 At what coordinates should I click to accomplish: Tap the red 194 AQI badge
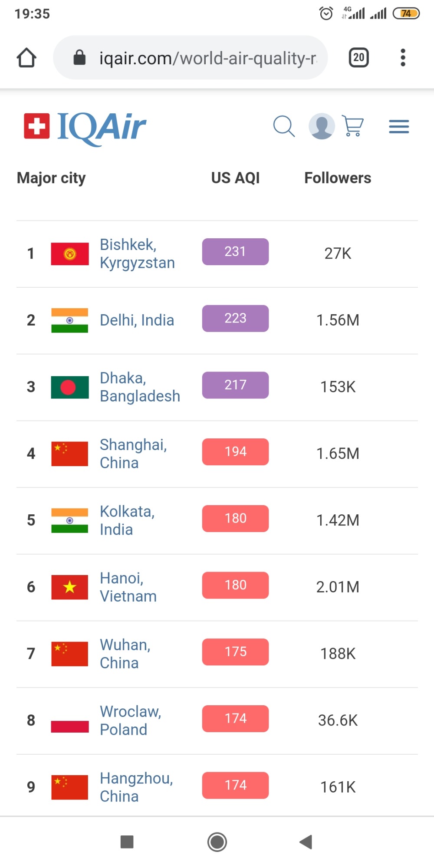coord(235,452)
